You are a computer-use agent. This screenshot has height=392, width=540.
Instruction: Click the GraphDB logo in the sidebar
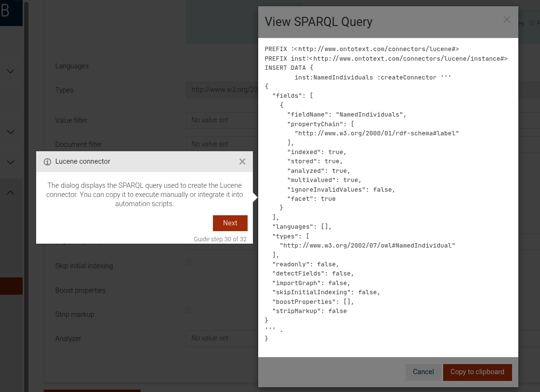click(10, 12)
